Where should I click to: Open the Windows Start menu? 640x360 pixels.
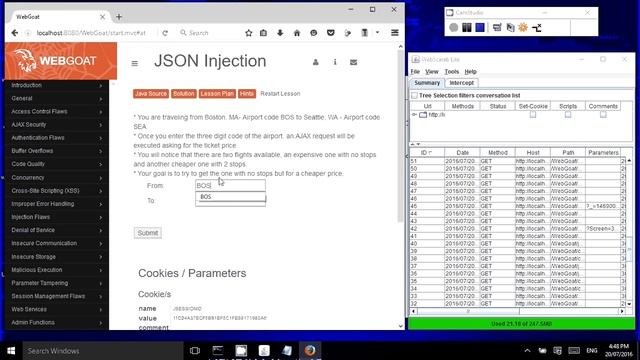tap(11, 351)
